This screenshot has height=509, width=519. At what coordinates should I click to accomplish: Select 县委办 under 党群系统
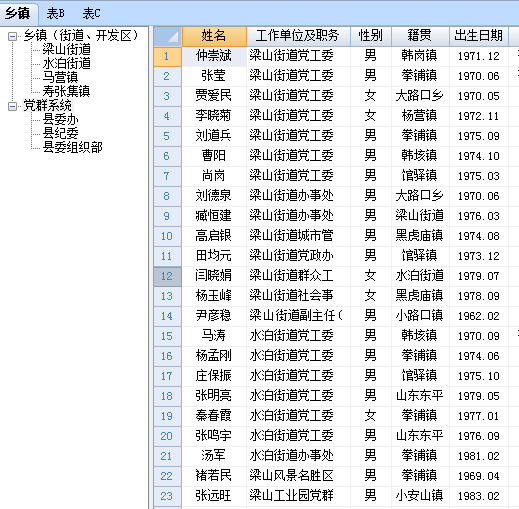60,119
